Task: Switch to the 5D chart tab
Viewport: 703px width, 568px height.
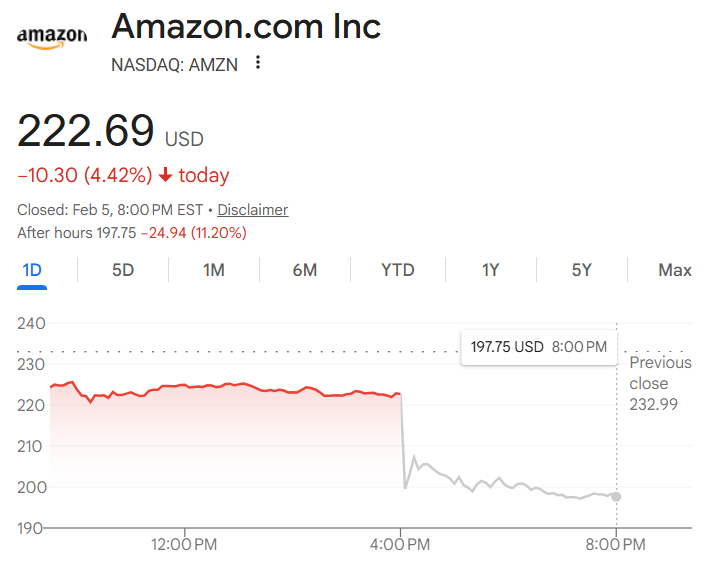Action: click(x=123, y=270)
